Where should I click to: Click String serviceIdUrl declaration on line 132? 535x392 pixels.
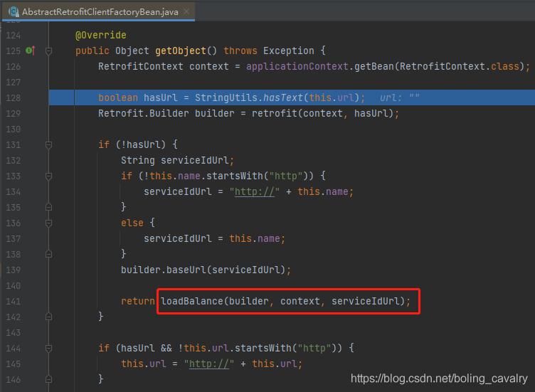[x=177, y=160]
